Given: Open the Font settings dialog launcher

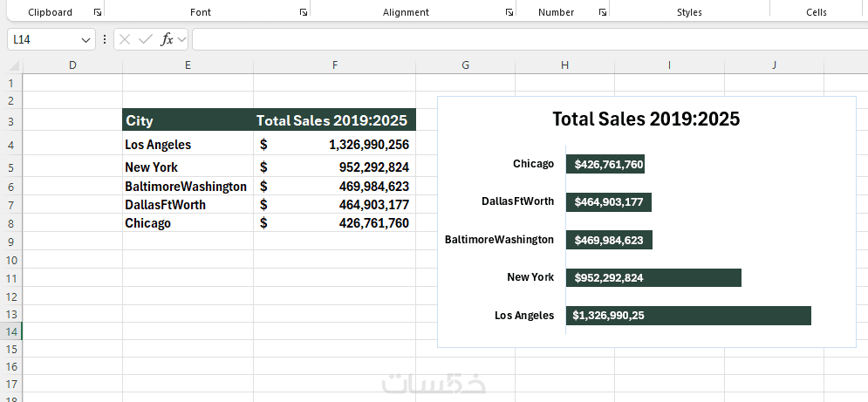Looking at the screenshot, I should (x=303, y=13).
